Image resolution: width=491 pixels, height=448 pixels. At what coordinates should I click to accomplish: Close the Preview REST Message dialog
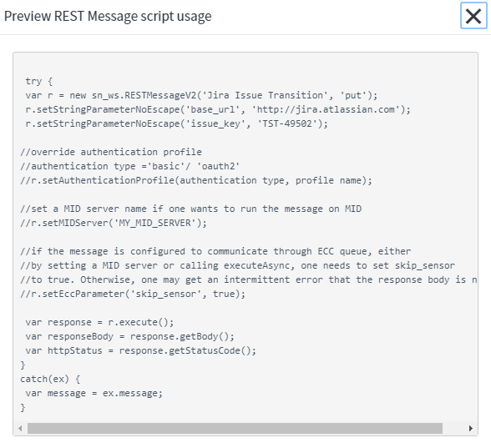[x=473, y=16]
